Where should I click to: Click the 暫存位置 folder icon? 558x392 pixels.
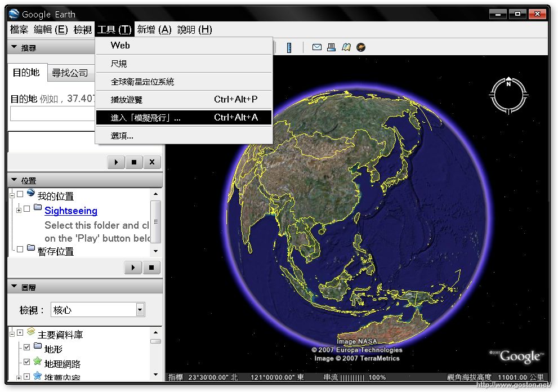click(x=31, y=247)
